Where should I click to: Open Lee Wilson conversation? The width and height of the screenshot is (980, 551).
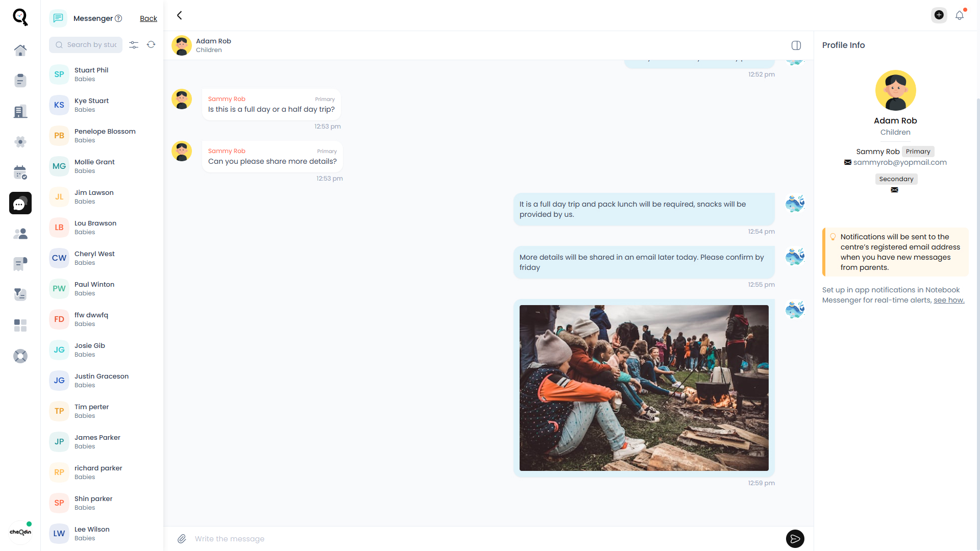(102, 534)
